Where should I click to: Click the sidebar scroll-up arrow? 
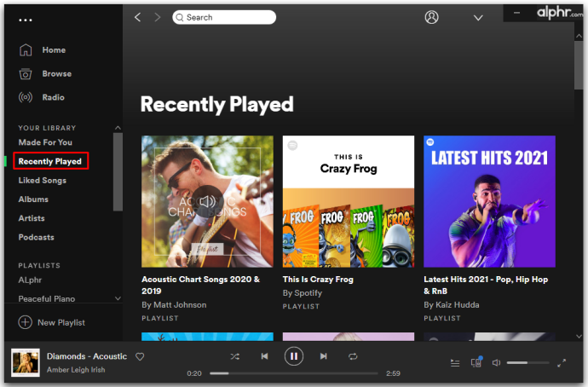118,128
